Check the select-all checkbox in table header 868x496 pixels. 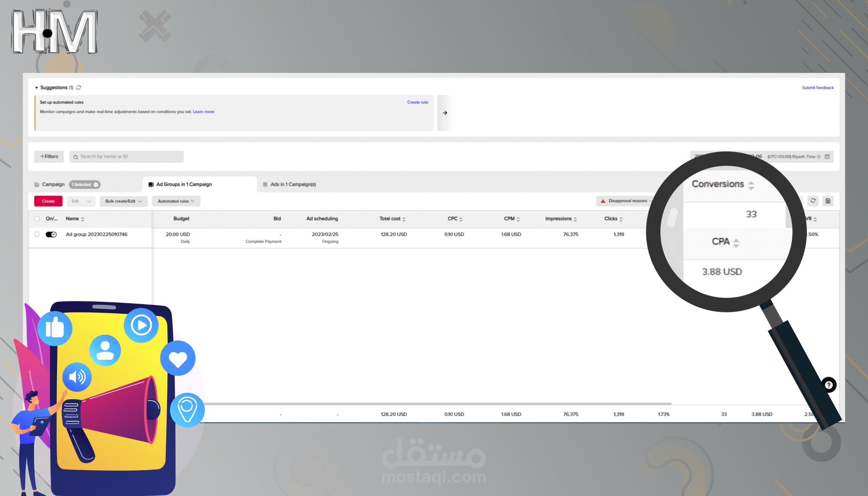37,219
